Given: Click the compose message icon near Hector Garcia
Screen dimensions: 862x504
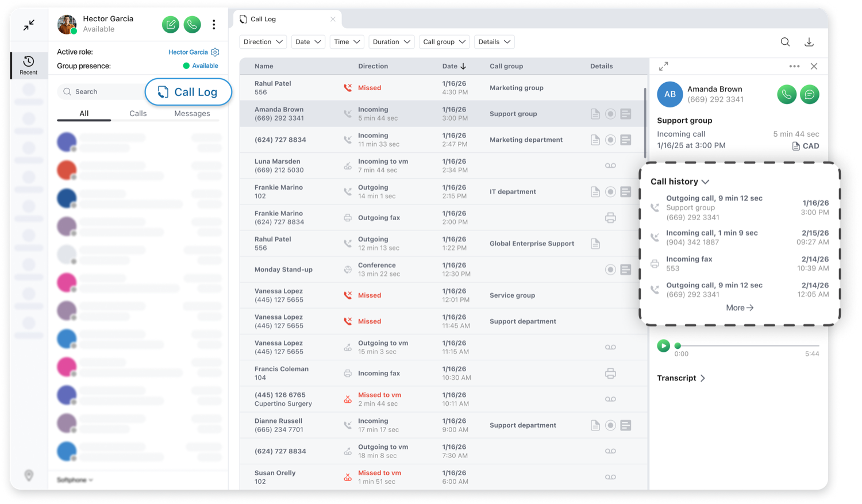Looking at the screenshot, I should pos(170,24).
